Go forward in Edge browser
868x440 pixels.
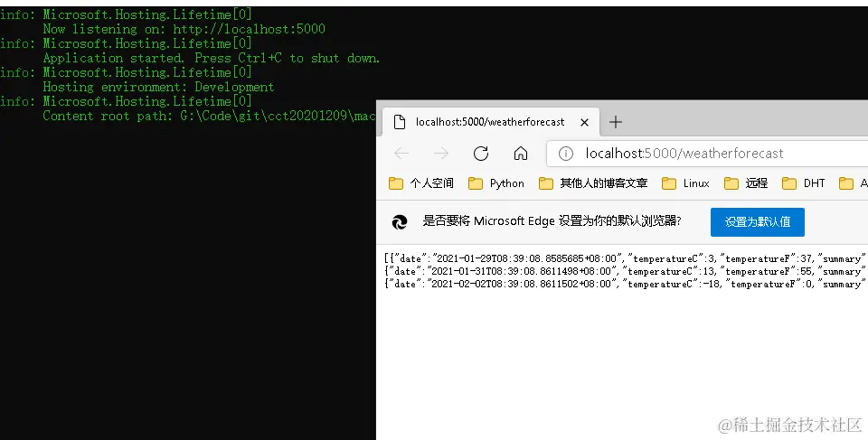(x=441, y=154)
